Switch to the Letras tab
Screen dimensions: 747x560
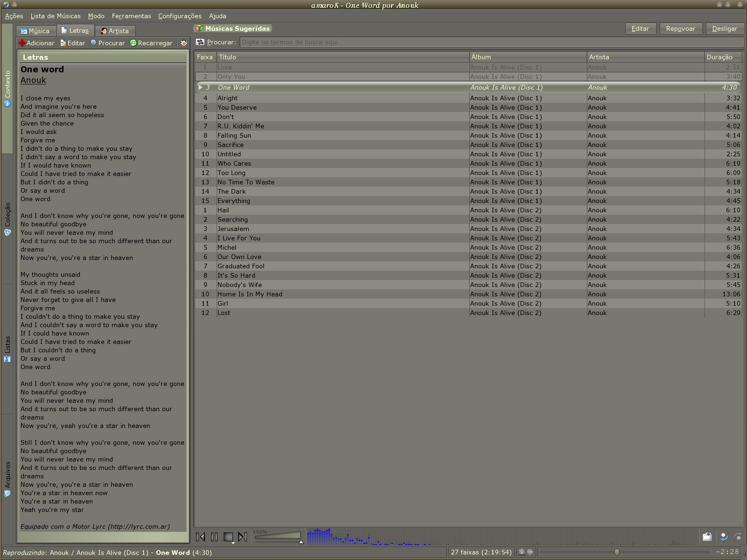pos(75,30)
